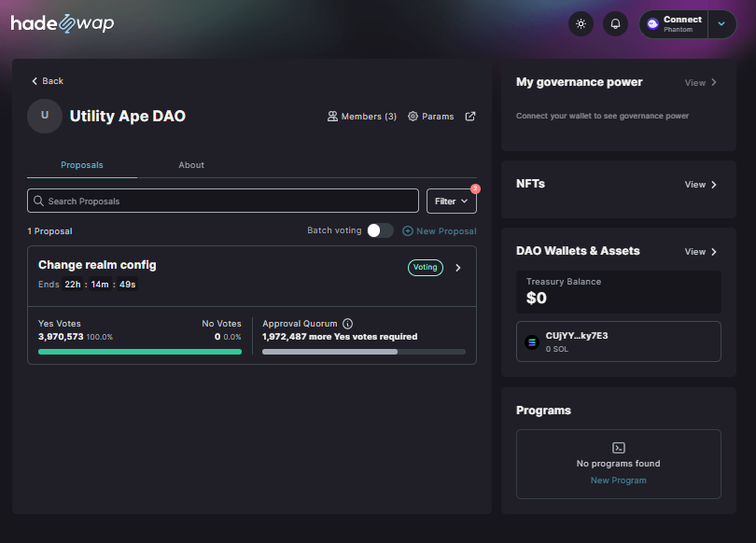Create a New Proposal
Viewport: 756px width, 543px height.
click(x=440, y=230)
